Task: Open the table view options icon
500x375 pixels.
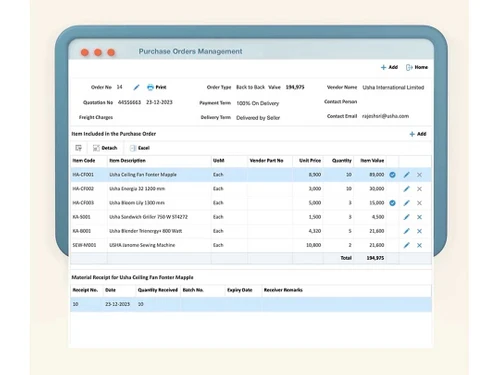Action: tap(78, 148)
